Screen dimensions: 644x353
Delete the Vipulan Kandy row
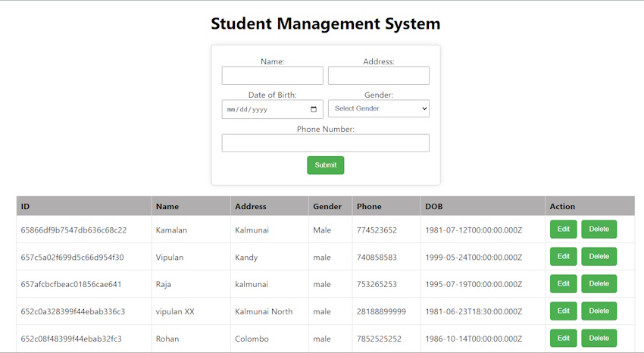point(599,257)
